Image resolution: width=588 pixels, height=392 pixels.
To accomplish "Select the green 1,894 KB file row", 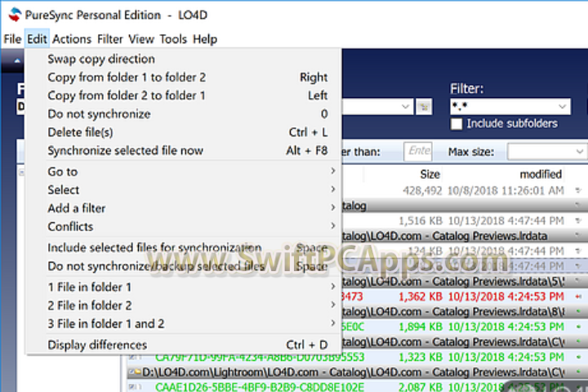I will (x=464, y=327).
